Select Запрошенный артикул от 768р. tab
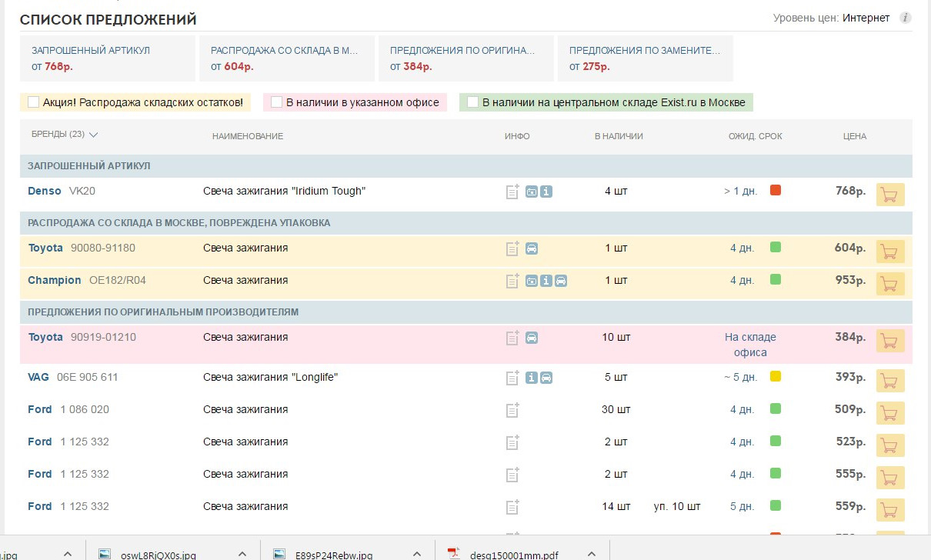 click(108, 58)
